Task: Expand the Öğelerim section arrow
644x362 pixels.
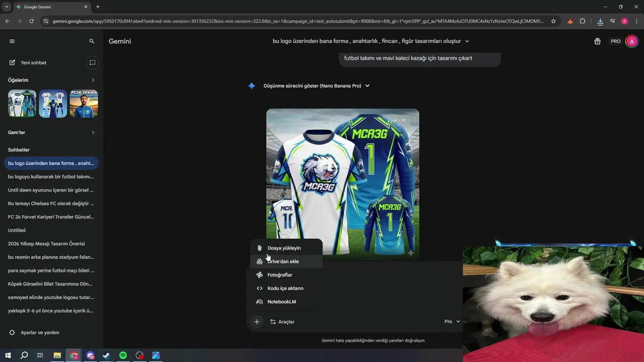Action: [x=93, y=80]
